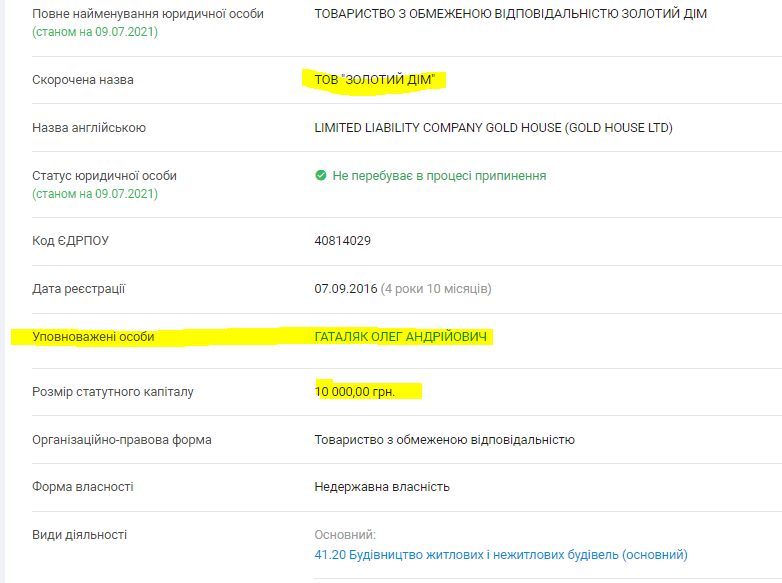Click the Товариство з обмеженою відповідальністю legal form value
The width and height of the screenshot is (782, 583).
pyautogui.click(x=444, y=440)
